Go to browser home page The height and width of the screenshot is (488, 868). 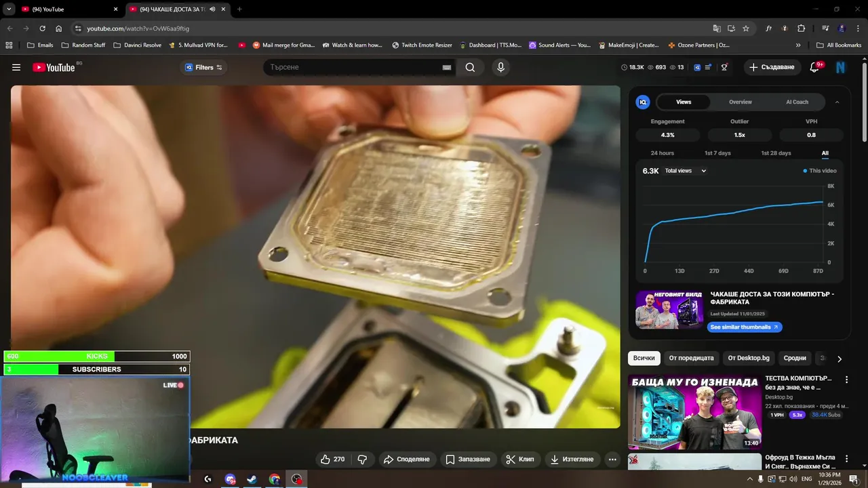58,28
